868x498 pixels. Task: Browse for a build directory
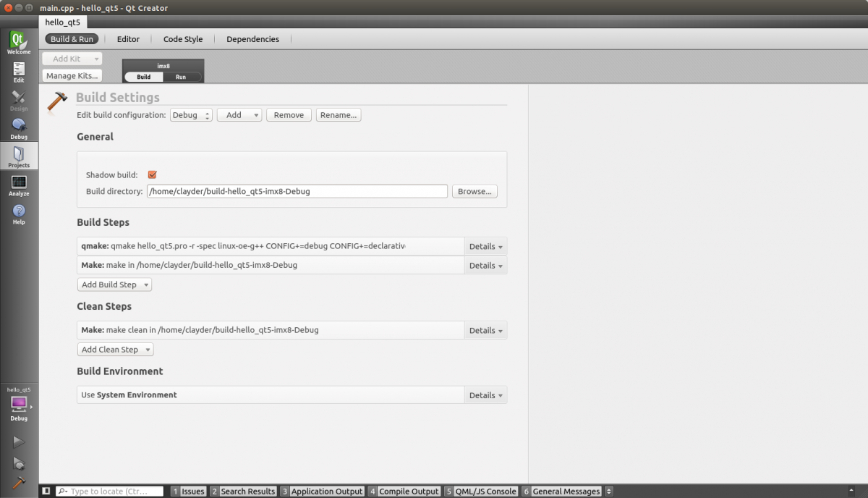pyautogui.click(x=475, y=191)
